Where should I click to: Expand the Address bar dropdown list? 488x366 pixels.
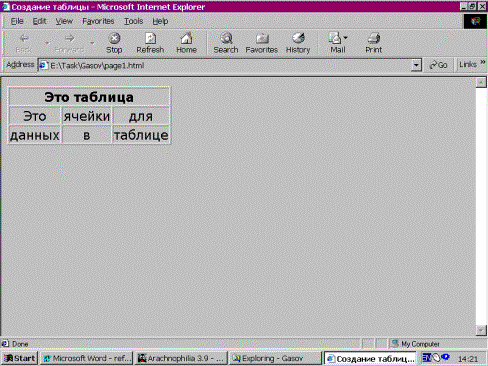(x=416, y=65)
